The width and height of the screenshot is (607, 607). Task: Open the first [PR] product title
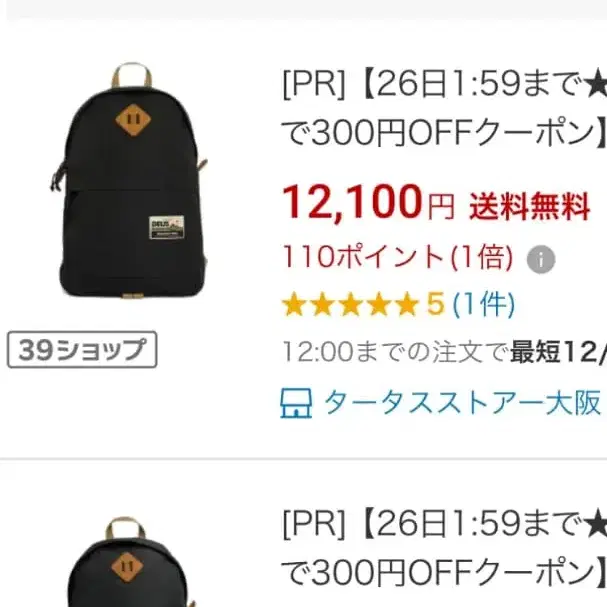pyautogui.click(x=444, y=109)
